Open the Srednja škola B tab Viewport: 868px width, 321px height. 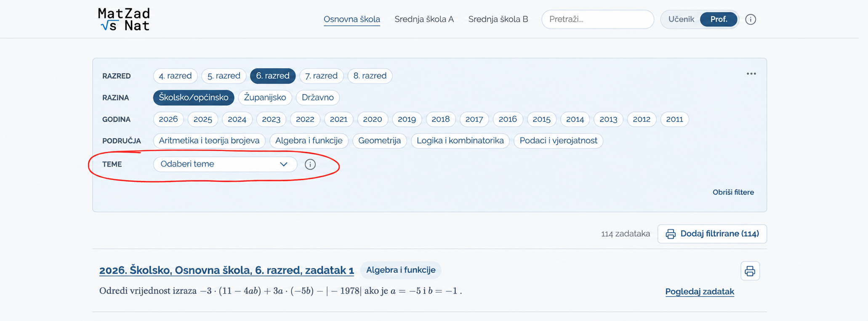click(498, 19)
